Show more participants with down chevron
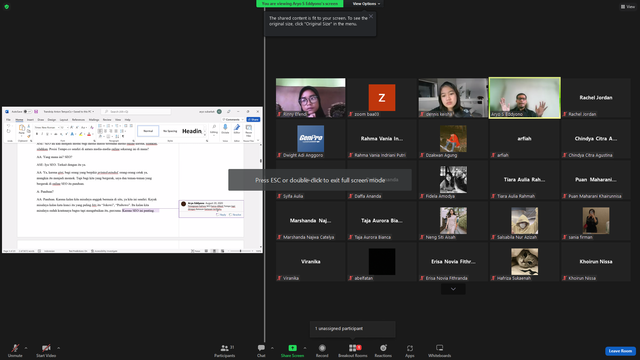Image resolution: width=640 pixels, height=360 pixels. (453, 289)
